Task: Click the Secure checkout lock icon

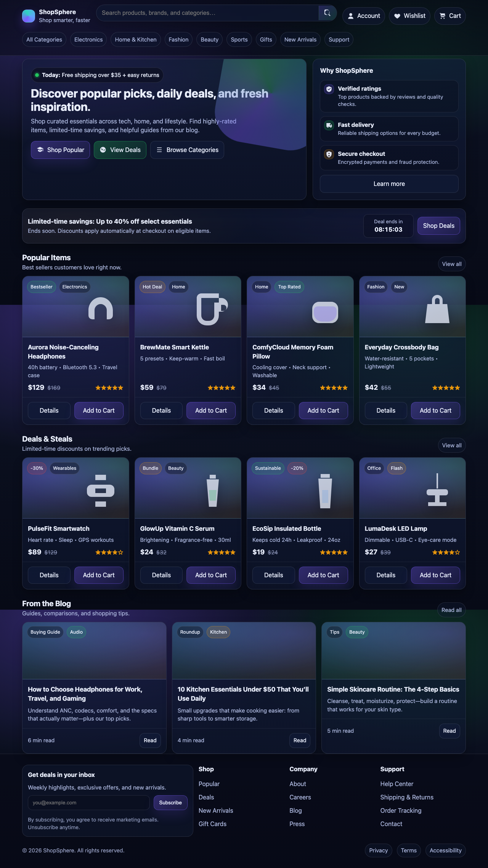Action: coord(328,154)
